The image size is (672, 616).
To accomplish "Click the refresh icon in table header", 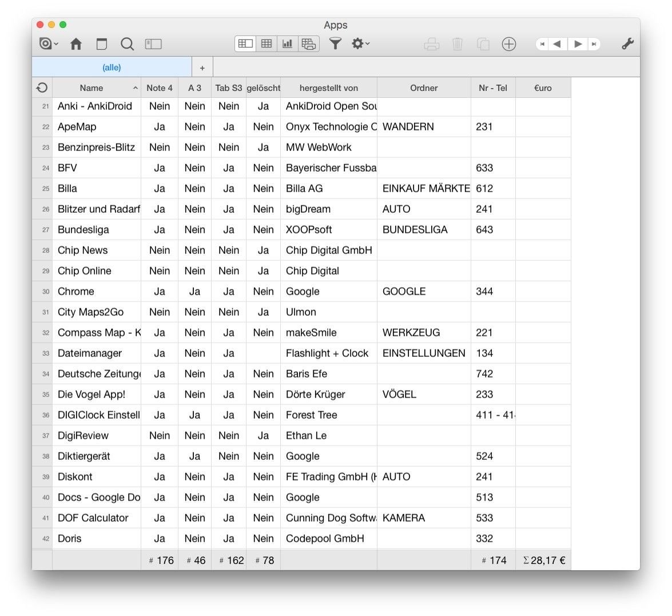I will click(x=42, y=88).
